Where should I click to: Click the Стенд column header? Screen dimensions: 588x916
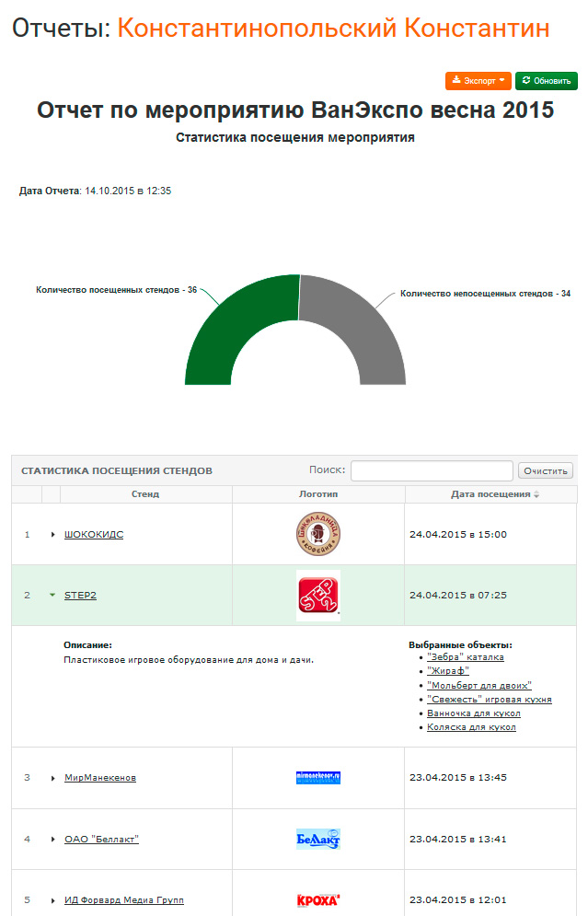pos(145,494)
